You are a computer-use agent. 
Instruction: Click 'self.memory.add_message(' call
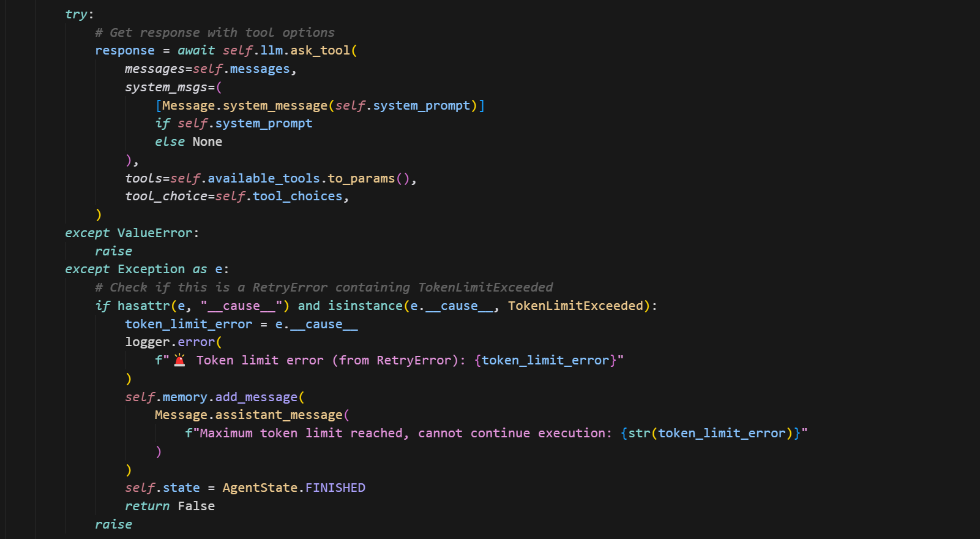click(x=215, y=397)
